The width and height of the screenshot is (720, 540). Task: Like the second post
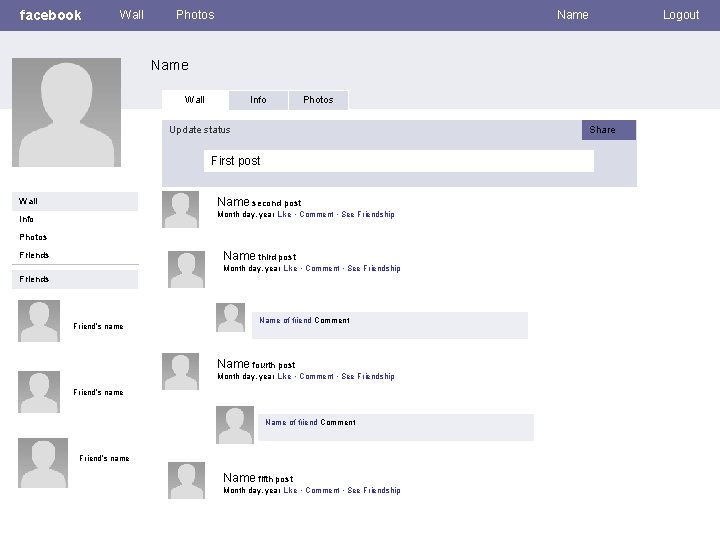point(284,214)
